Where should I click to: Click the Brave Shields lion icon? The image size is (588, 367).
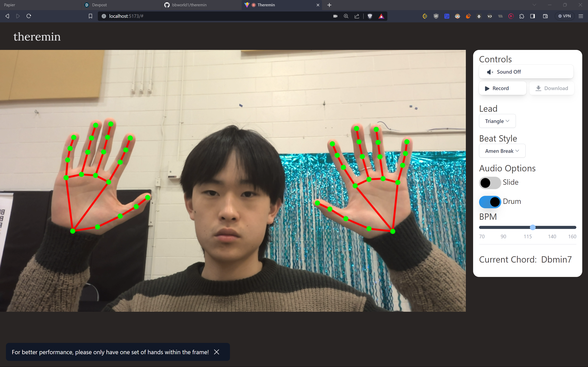tap(370, 16)
